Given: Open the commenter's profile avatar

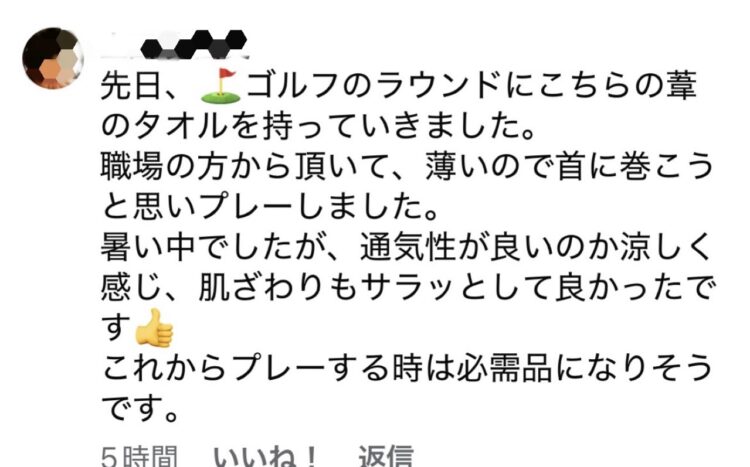Looking at the screenshot, I should pos(53,58).
